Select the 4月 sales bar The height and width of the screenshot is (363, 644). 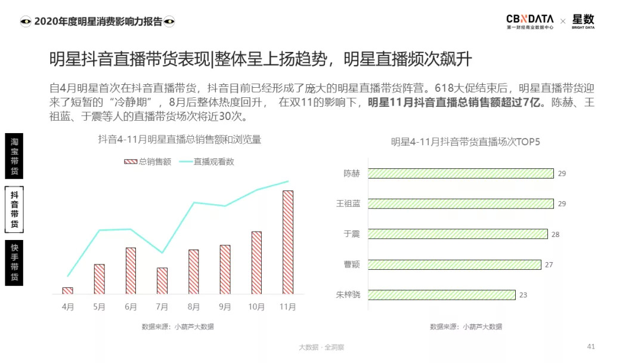[x=68, y=291]
